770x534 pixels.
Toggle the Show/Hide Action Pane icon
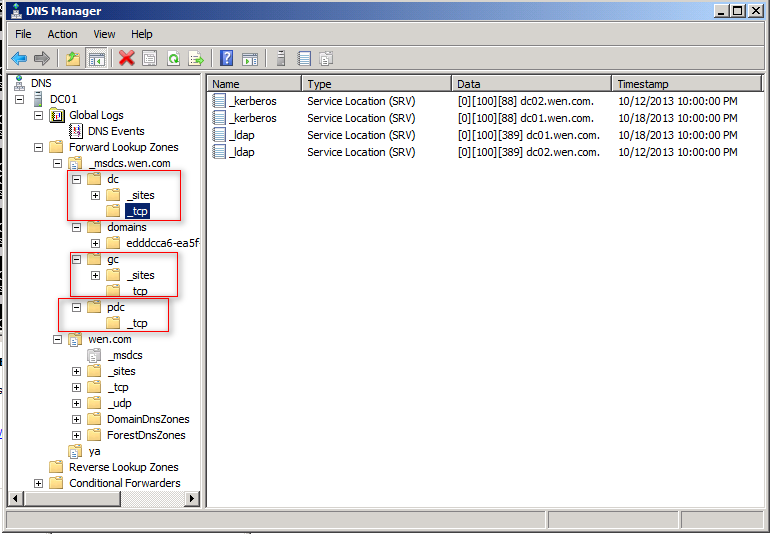pyautogui.click(x=250, y=58)
